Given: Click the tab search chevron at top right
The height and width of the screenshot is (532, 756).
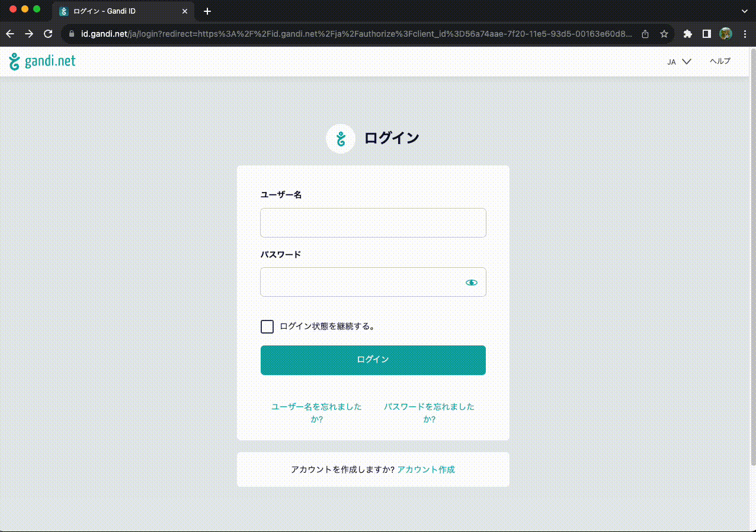Looking at the screenshot, I should (745, 11).
